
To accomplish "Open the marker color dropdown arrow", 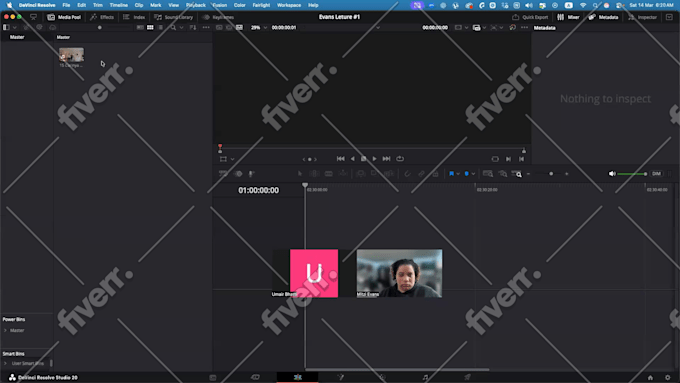I will tap(473, 174).
